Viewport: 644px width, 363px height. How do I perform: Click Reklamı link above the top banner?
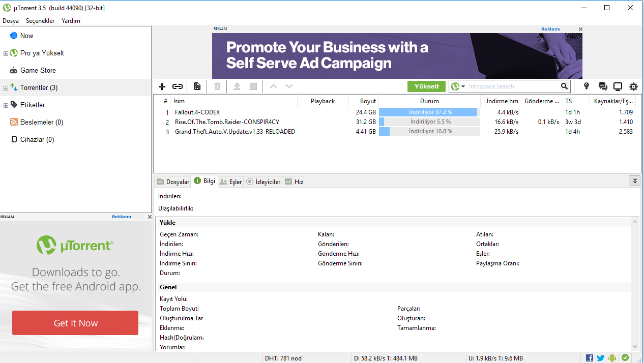tap(550, 29)
